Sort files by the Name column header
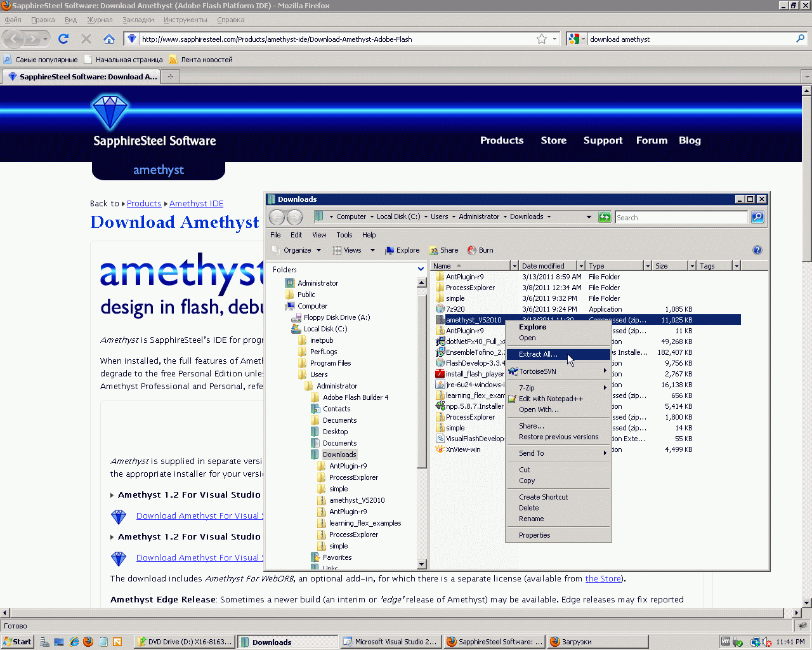The width and height of the screenshot is (812, 650). tap(471, 266)
